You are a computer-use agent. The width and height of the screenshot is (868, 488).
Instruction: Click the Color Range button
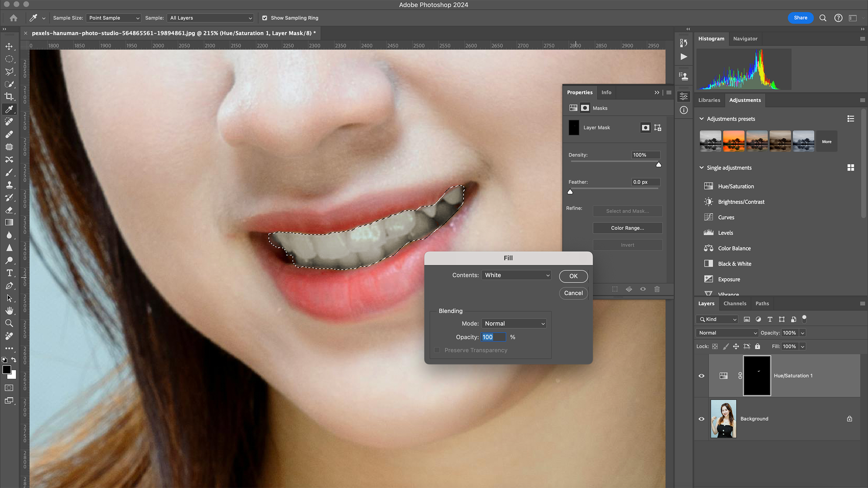(x=627, y=228)
